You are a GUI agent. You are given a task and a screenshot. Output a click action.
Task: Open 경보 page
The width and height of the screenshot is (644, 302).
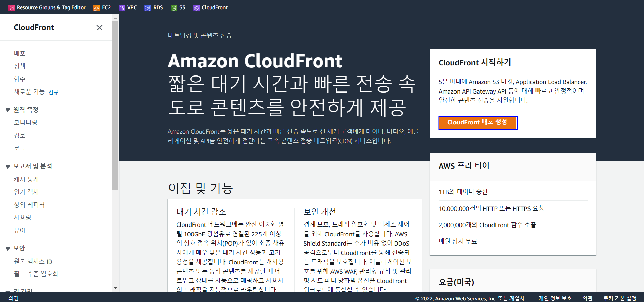click(20, 135)
